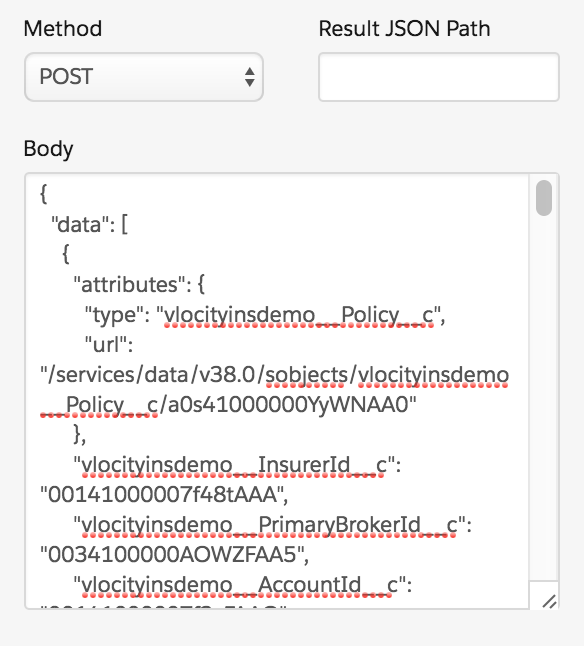Click the textarea resize grip icon
The image size is (584, 646).
tap(549, 601)
